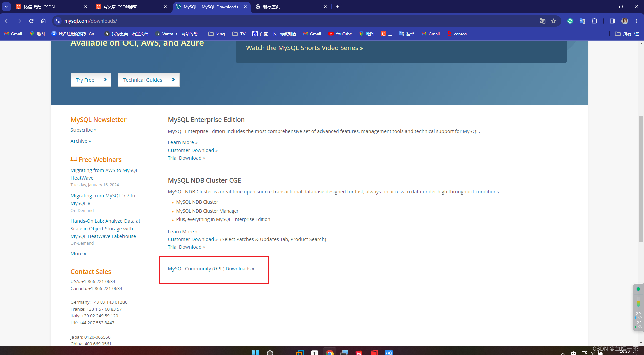Viewport: 644px width, 355px height.
Task: Open the 翻译 bookmark
Action: (407, 34)
